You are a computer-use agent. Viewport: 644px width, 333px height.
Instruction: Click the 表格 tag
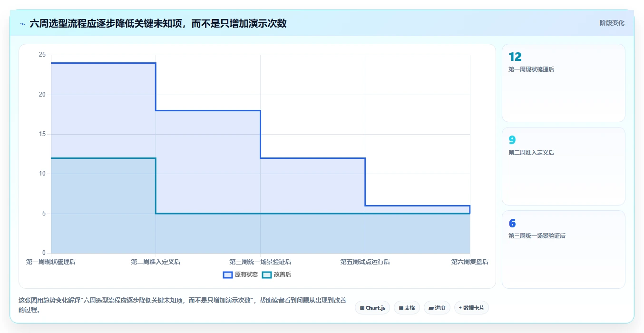click(407, 308)
